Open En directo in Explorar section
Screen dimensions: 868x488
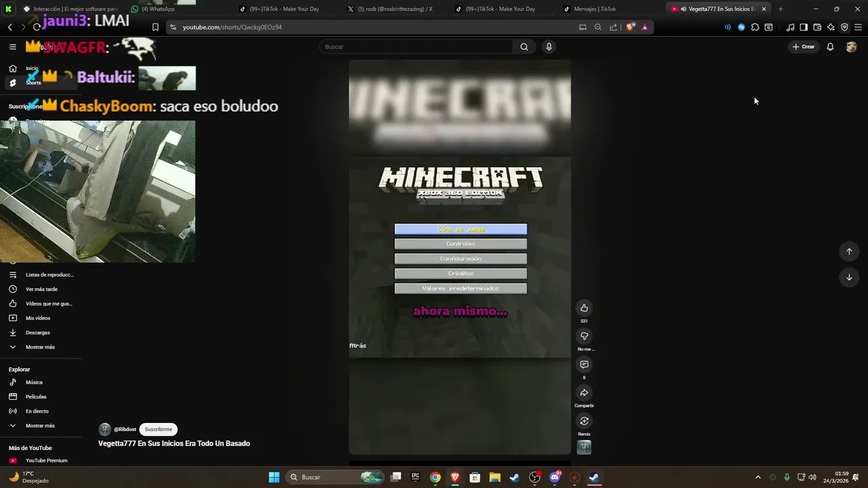[x=41, y=411]
